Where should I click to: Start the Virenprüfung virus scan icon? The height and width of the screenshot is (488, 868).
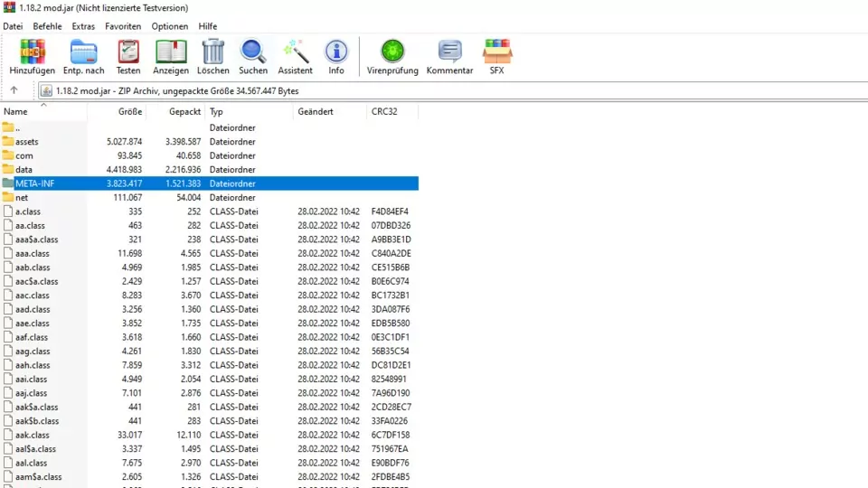392,56
